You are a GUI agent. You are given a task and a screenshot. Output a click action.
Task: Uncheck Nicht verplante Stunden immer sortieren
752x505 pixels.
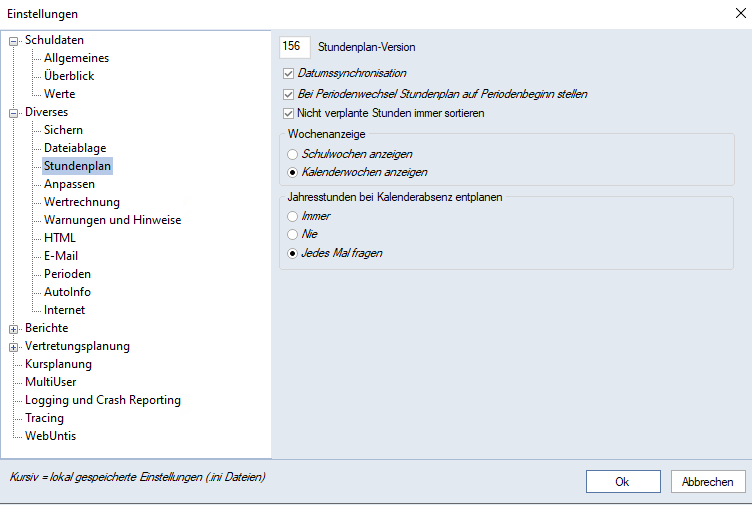point(289,114)
